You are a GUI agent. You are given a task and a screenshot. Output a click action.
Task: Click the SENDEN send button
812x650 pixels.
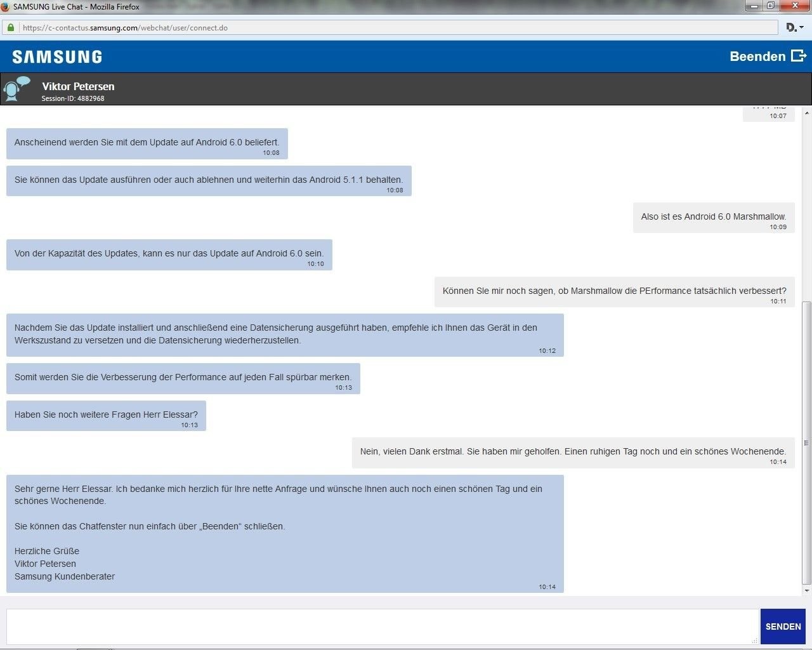pos(783,627)
